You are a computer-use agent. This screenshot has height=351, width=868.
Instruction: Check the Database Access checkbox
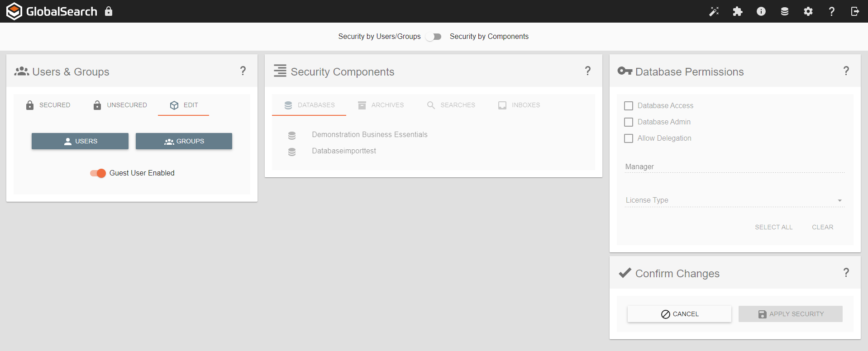point(628,105)
